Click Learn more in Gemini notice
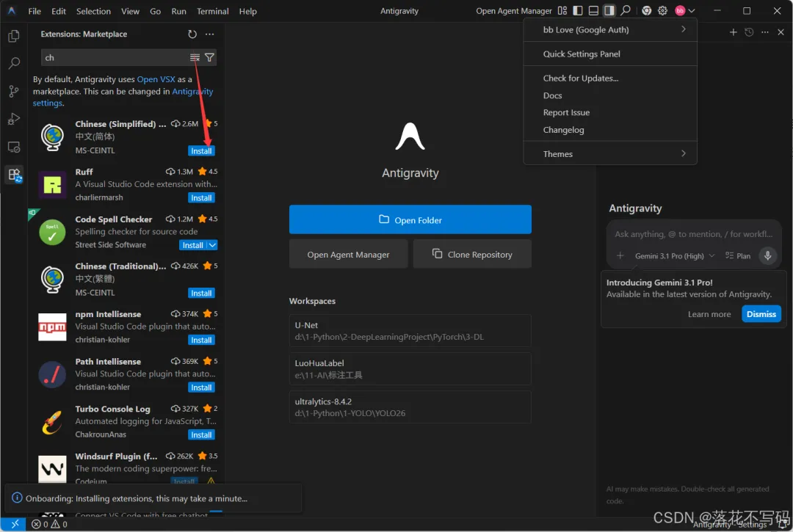Image resolution: width=793 pixels, height=532 pixels. tap(709, 314)
